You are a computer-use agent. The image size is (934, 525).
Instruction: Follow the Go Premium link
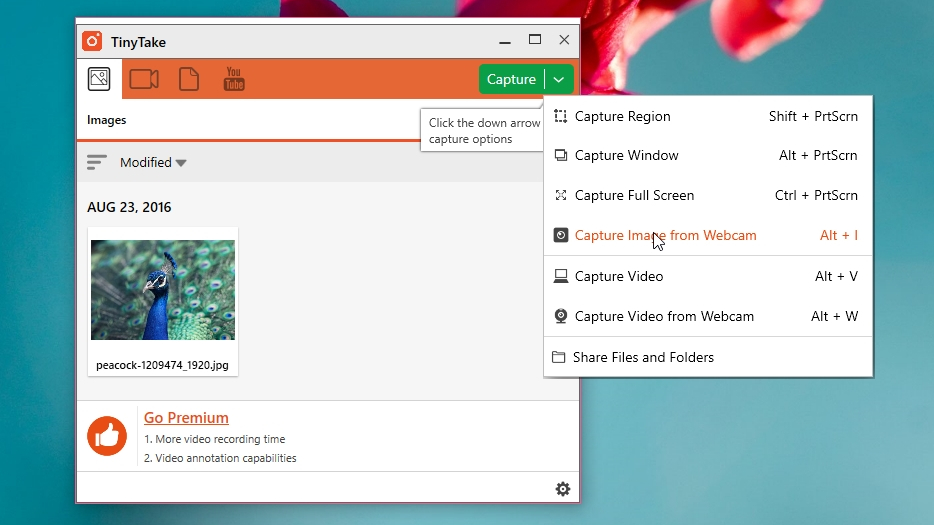(186, 418)
